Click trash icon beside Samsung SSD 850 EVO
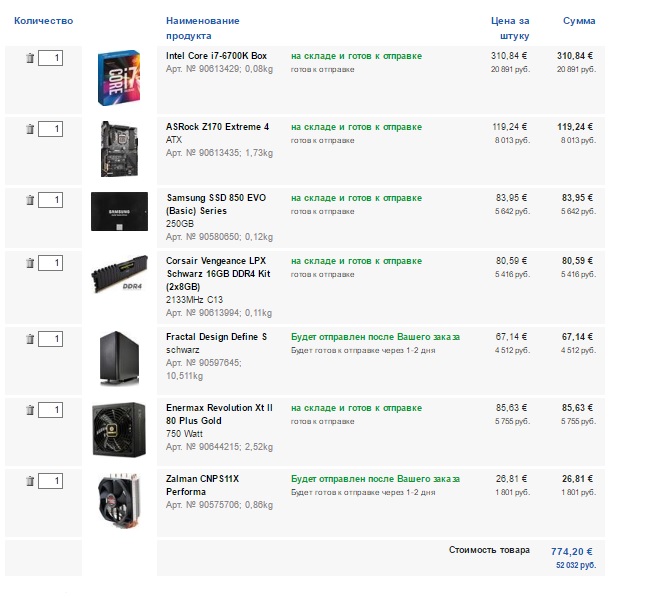663x597 pixels. coord(30,200)
